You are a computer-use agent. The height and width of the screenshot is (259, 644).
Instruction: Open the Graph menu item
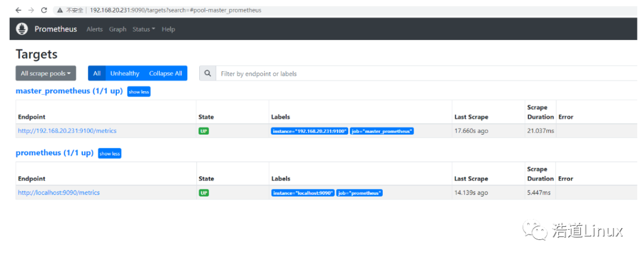click(117, 29)
